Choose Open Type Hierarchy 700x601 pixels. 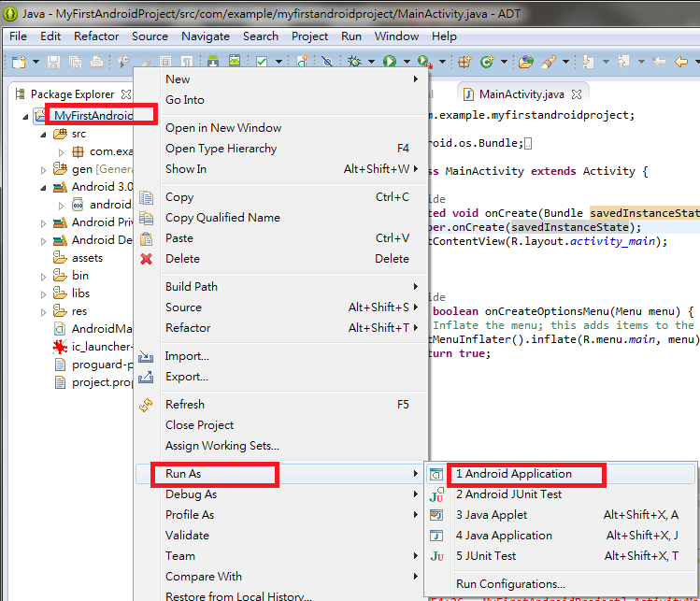281,149
